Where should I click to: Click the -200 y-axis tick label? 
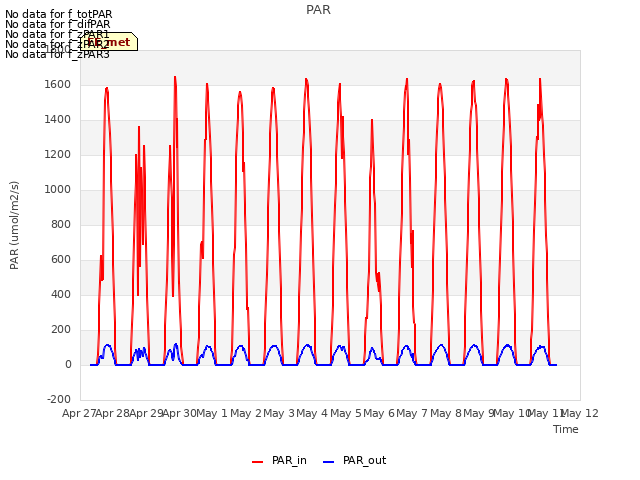(x=59, y=399)
